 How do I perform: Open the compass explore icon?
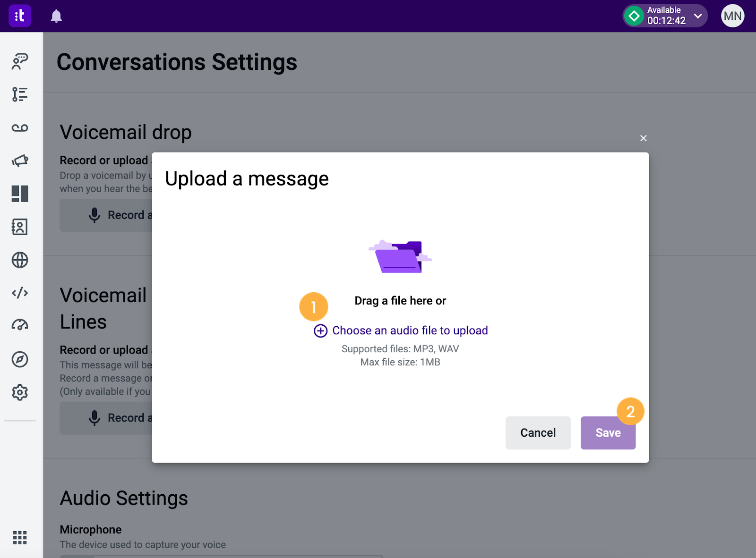[x=20, y=359]
